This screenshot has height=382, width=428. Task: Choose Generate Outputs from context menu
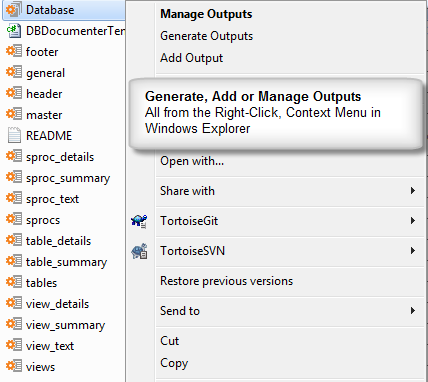click(x=206, y=36)
